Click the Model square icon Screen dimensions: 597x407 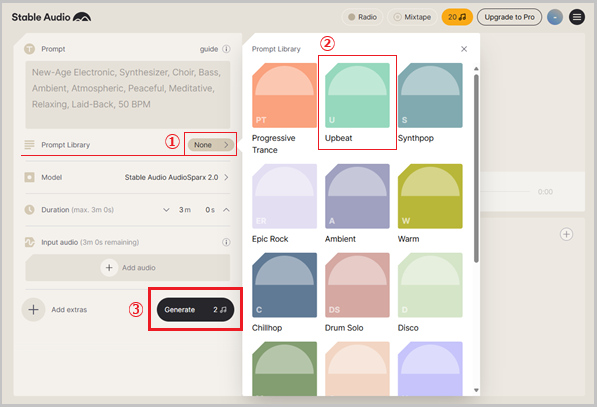coord(29,177)
